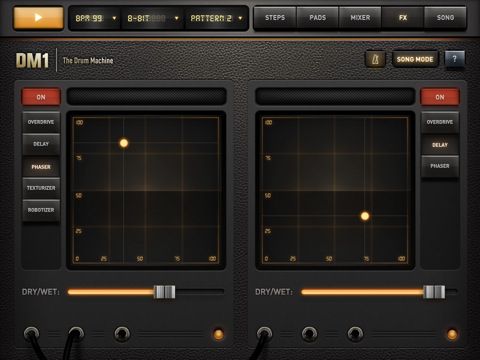Click the empty second jack of right unit

309,334
